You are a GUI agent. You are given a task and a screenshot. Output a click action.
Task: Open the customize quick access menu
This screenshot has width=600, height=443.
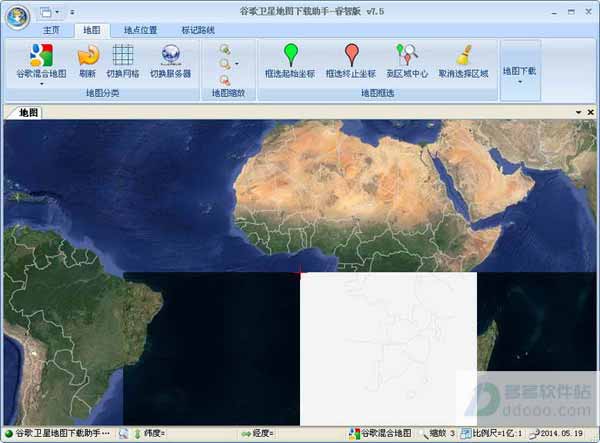pos(72,12)
